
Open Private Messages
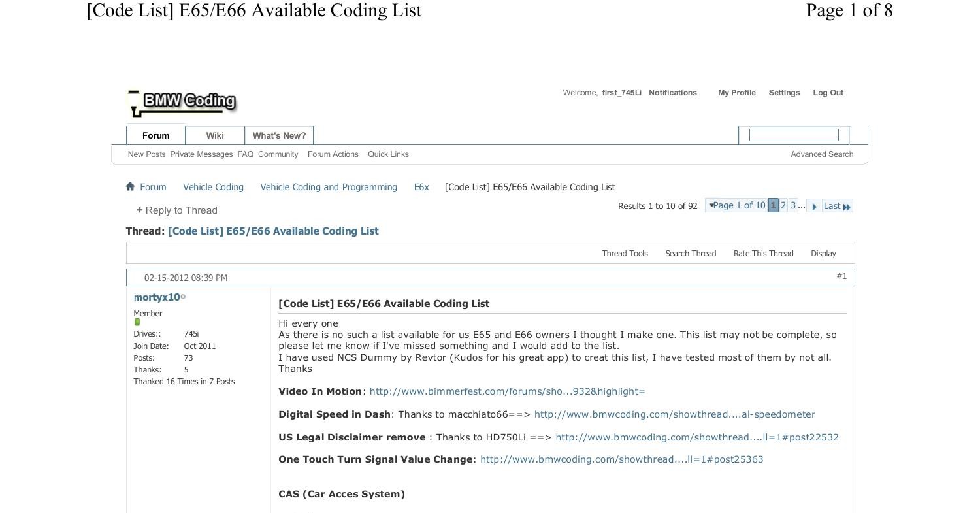pos(201,154)
